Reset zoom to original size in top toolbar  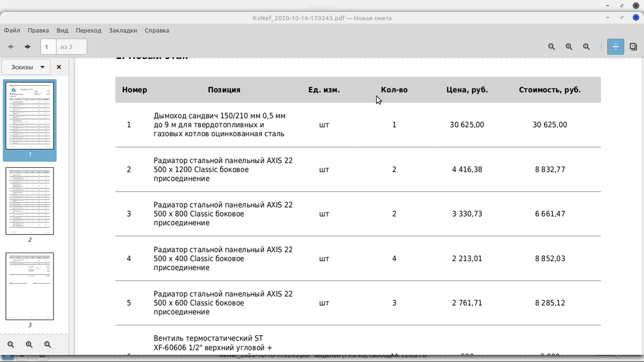(x=587, y=47)
